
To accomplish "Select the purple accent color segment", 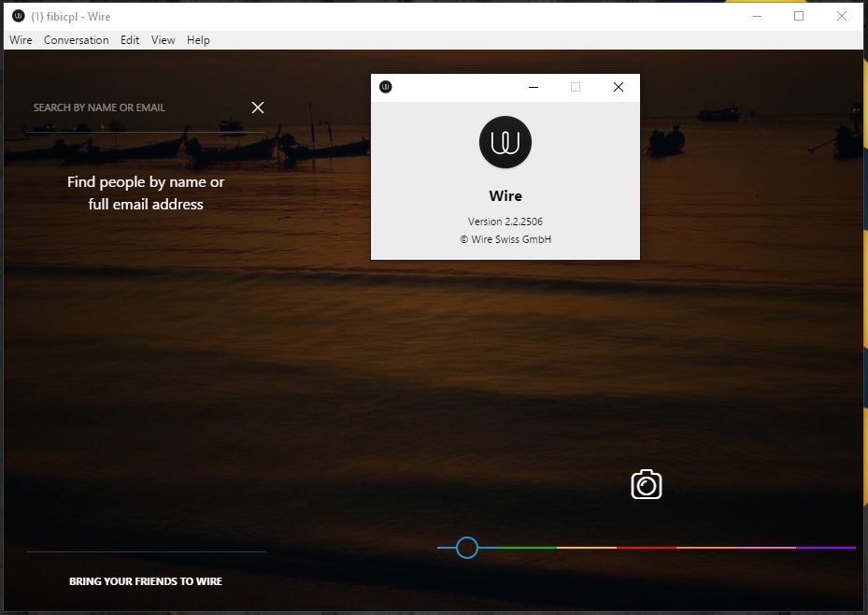I will tap(826, 548).
